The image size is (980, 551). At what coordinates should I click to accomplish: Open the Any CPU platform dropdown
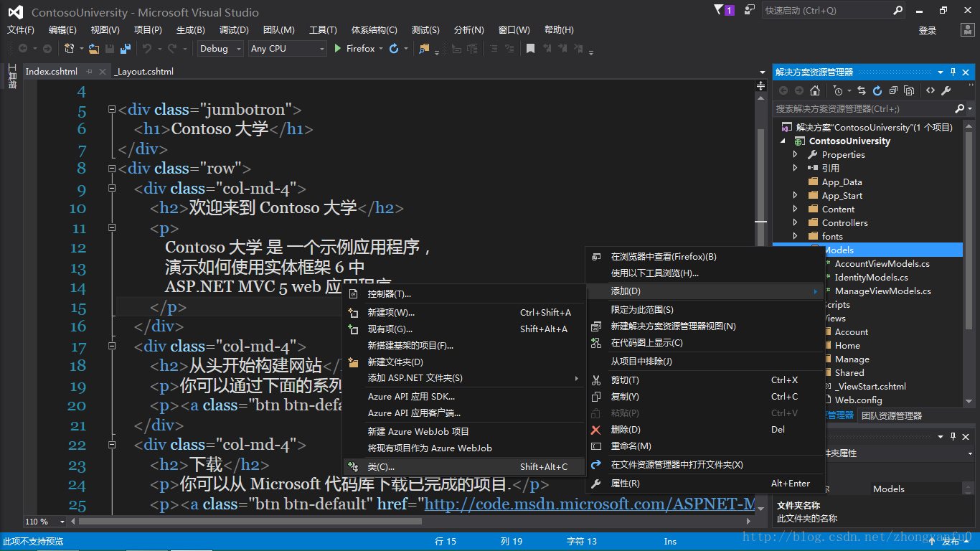287,49
